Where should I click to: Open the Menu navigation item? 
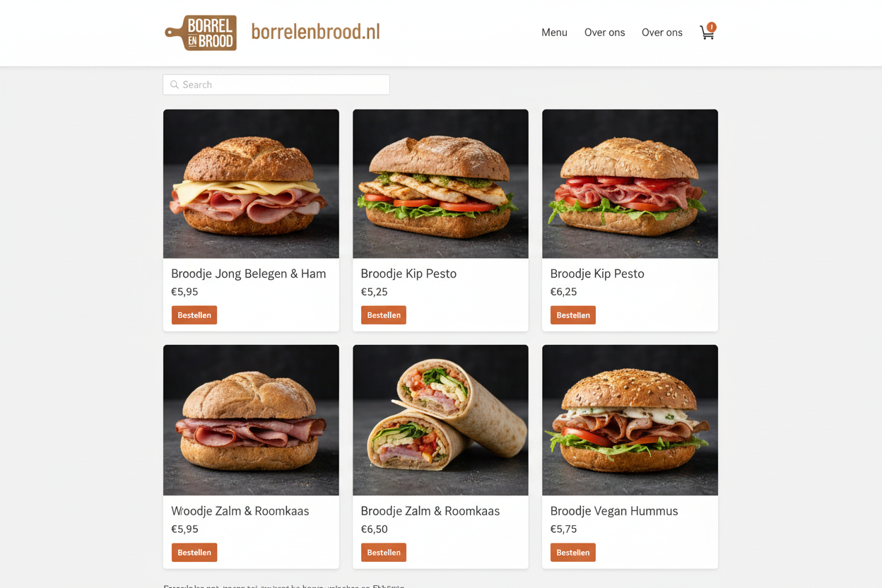554,33
